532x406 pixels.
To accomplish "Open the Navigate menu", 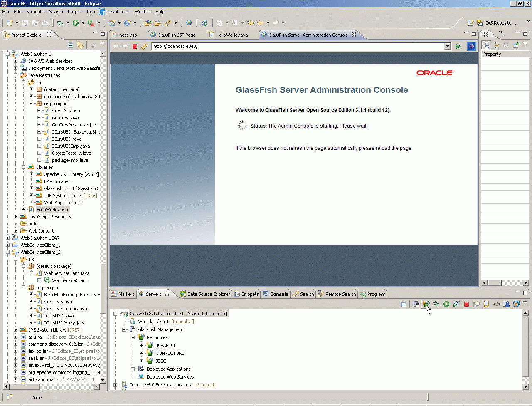I will [35, 12].
